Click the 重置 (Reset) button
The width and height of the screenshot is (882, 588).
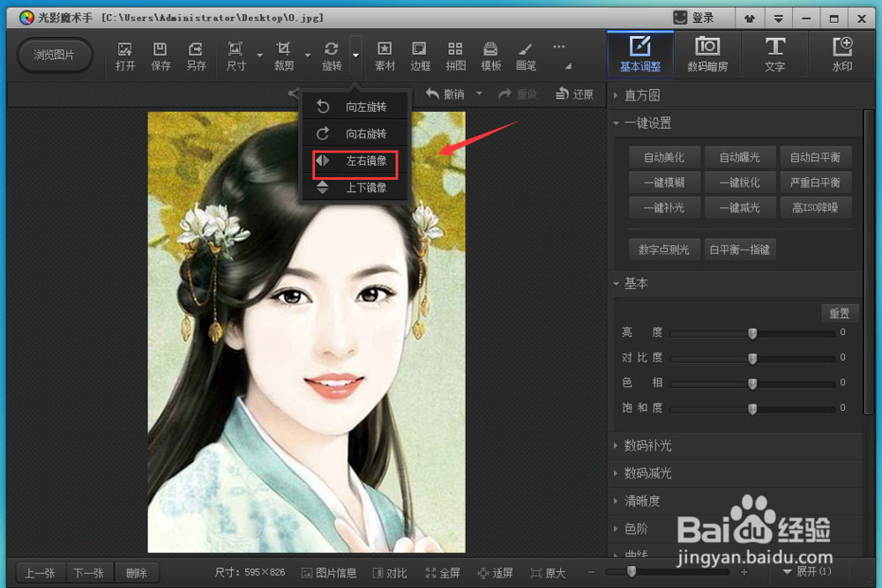(x=840, y=313)
